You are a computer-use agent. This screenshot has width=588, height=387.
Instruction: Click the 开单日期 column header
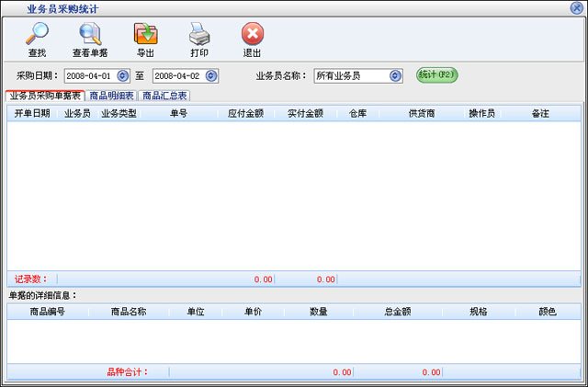click(32, 113)
